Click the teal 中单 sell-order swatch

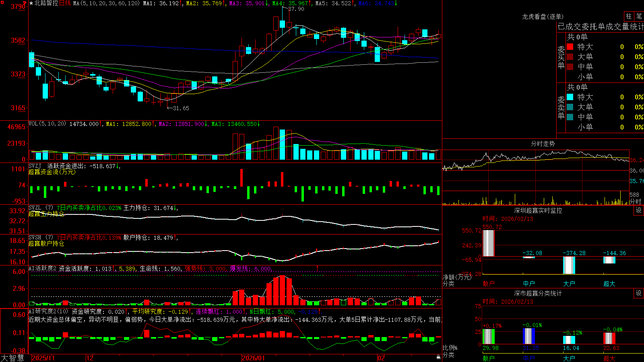click(570, 117)
